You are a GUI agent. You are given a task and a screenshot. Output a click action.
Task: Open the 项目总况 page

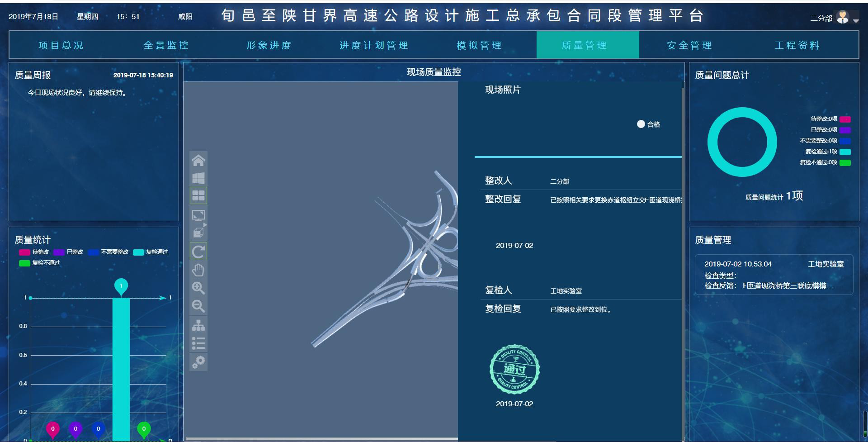[61, 45]
